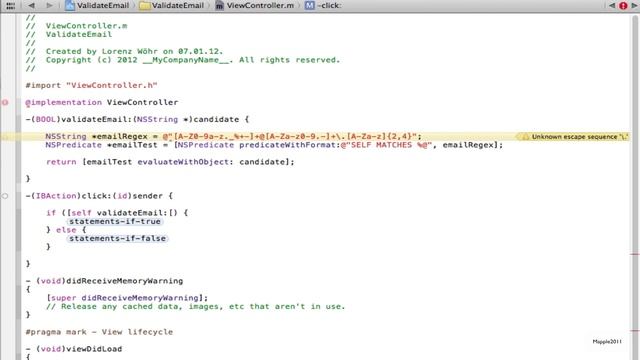
Task: Click the '#pragma mark - View lifecycle' line
Action: coord(99,332)
